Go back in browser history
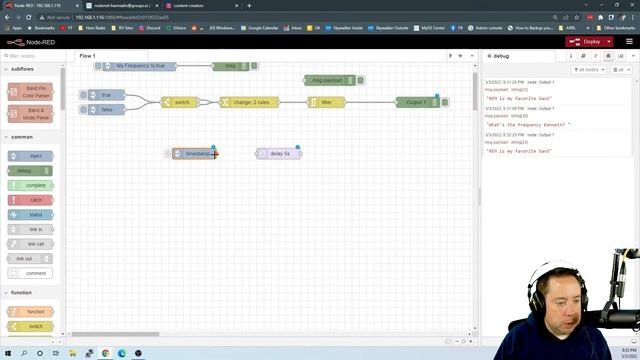 coord(7,18)
